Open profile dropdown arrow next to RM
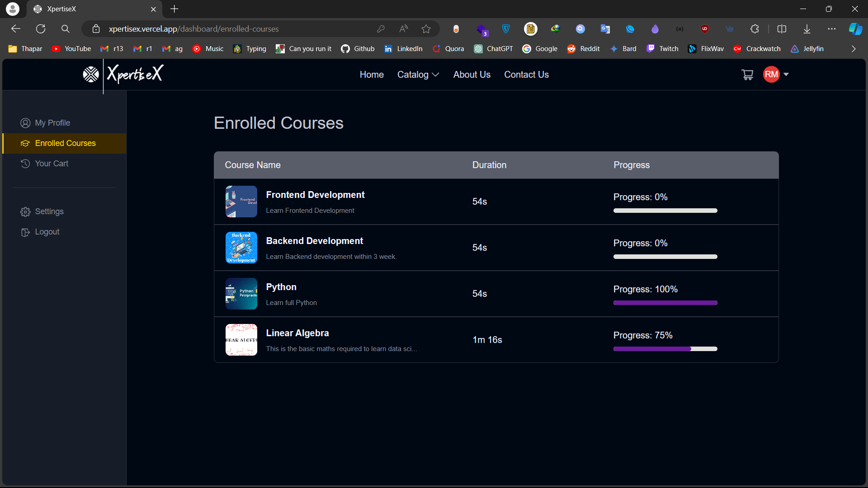 tap(786, 75)
